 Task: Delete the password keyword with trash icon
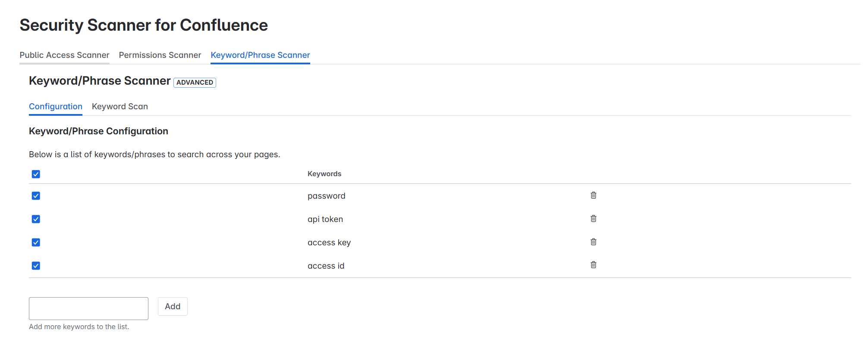point(593,195)
